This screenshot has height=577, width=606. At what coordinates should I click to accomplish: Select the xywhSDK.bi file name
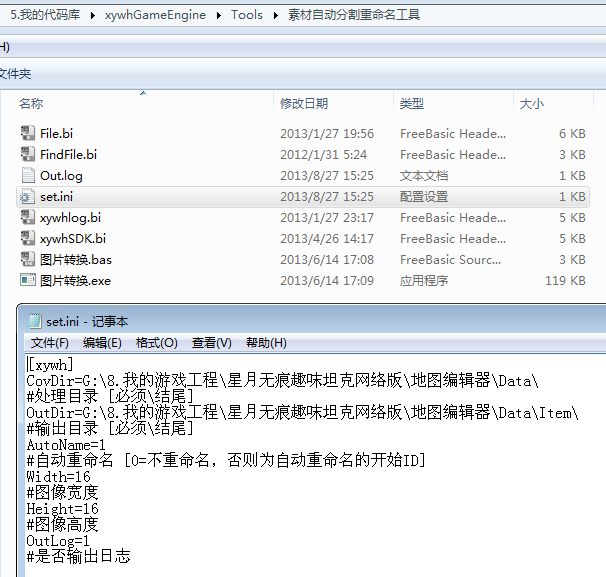pyautogui.click(x=73, y=239)
